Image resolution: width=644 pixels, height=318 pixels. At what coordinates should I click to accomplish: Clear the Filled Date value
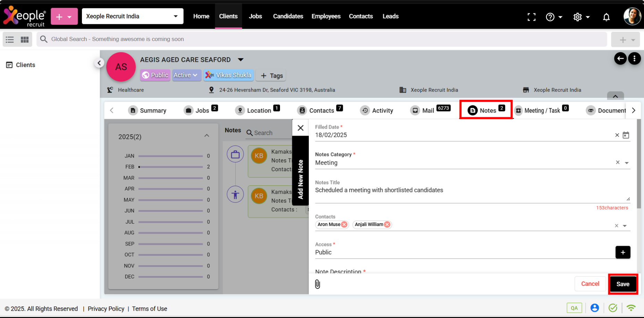coord(617,135)
